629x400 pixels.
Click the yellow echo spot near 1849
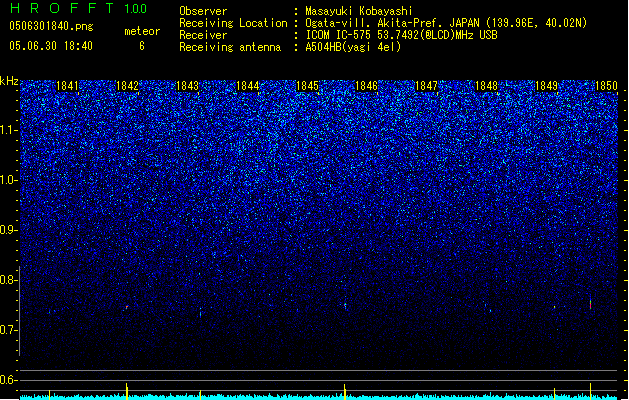(x=554, y=307)
